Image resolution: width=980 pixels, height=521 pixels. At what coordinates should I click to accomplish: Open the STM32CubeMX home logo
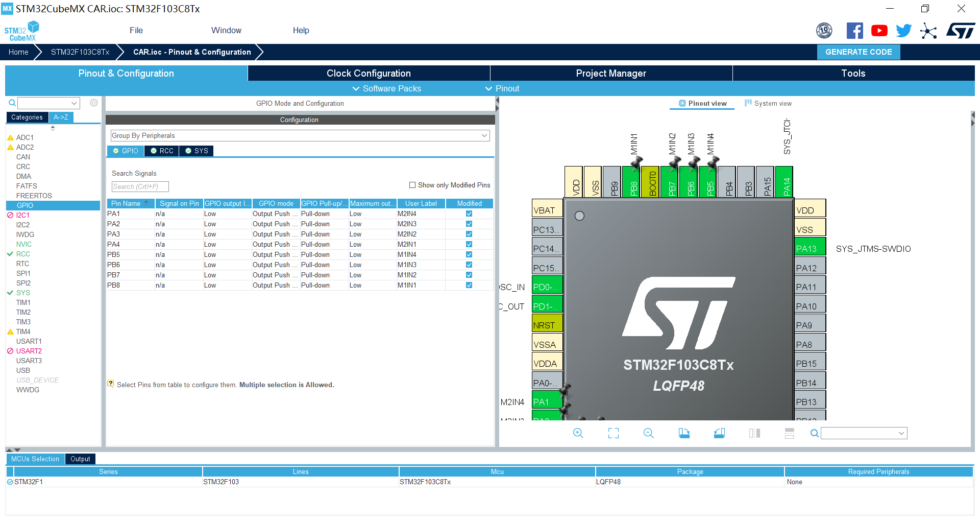21,31
